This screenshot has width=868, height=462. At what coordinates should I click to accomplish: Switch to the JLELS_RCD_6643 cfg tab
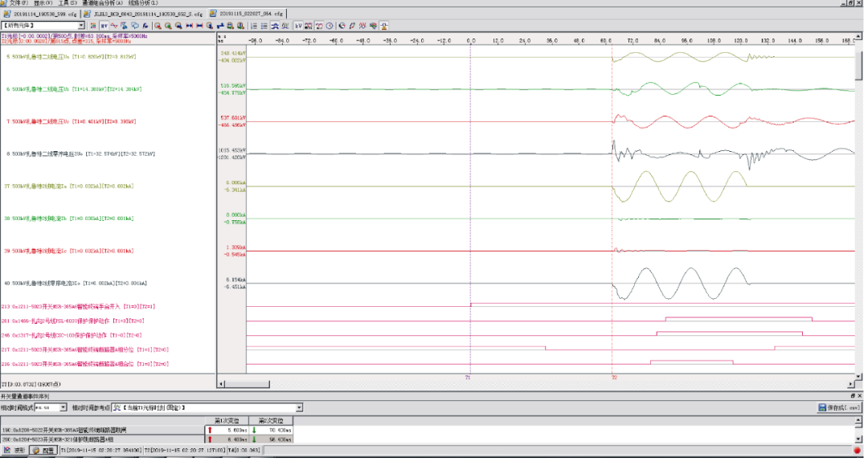click(144, 14)
